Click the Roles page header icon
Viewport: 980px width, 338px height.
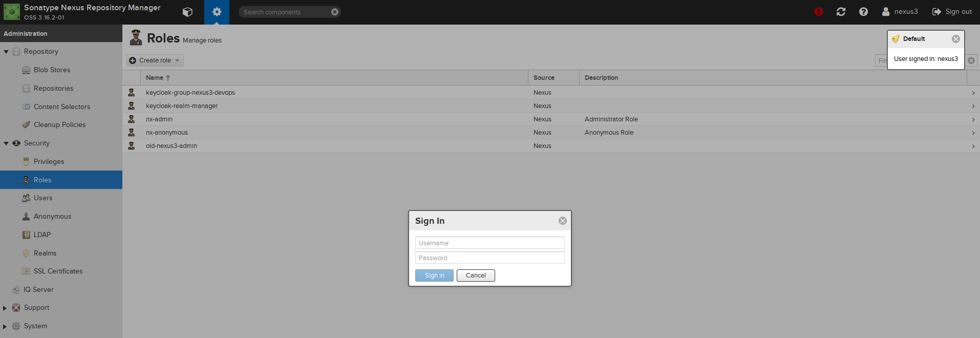pos(136,38)
